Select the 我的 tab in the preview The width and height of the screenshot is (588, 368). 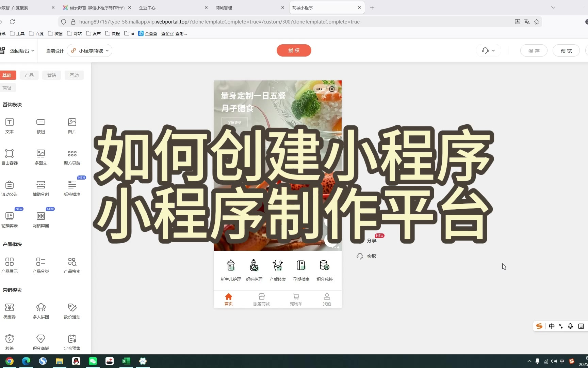point(327,300)
